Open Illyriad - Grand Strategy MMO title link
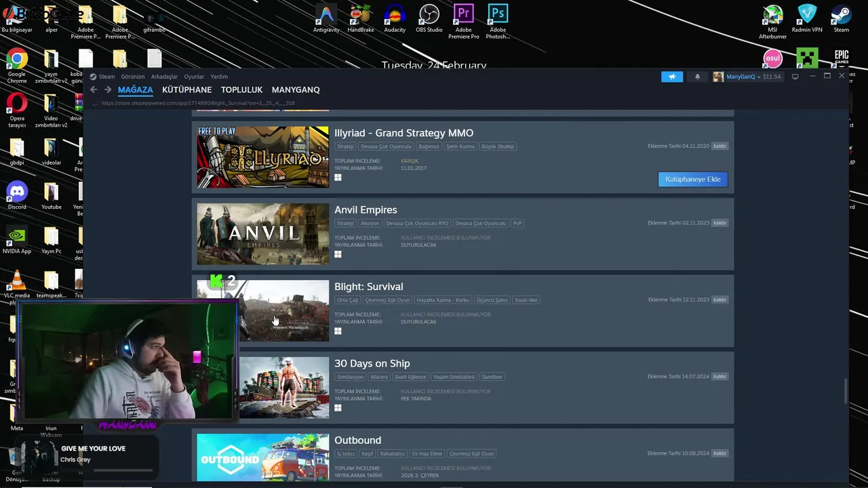Image resolution: width=868 pixels, height=488 pixels. coord(403,133)
